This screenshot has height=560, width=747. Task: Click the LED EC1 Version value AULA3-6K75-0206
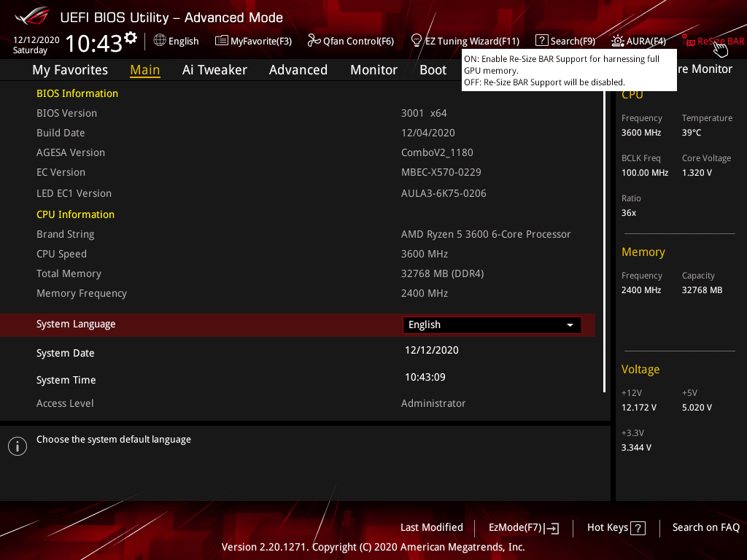[444, 193]
